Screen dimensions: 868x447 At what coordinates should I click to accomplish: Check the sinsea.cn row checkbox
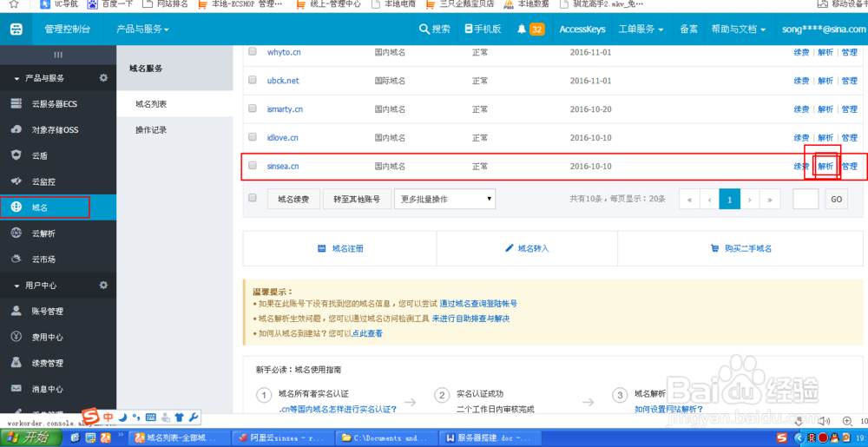pos(253,166)
